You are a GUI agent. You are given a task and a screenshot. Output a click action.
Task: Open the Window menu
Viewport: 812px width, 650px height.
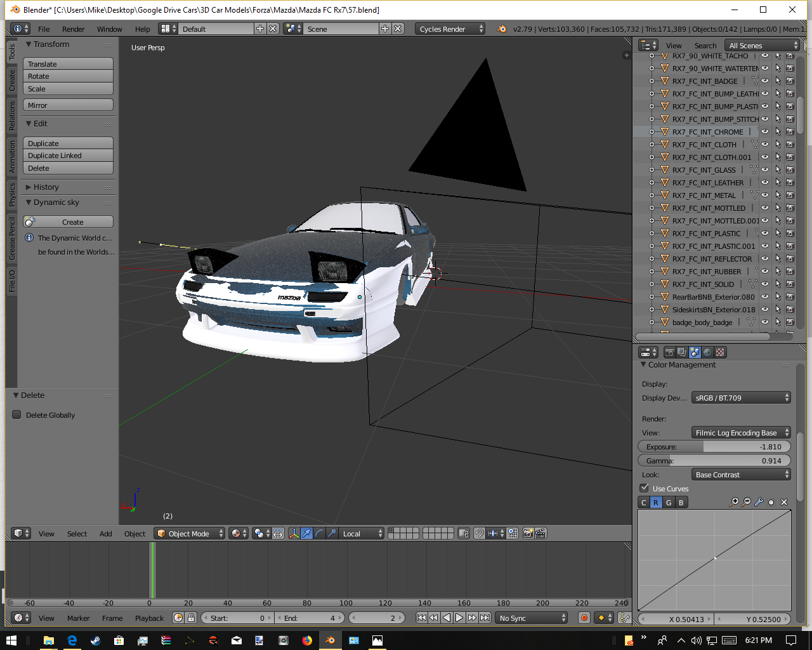pos(109,29)
